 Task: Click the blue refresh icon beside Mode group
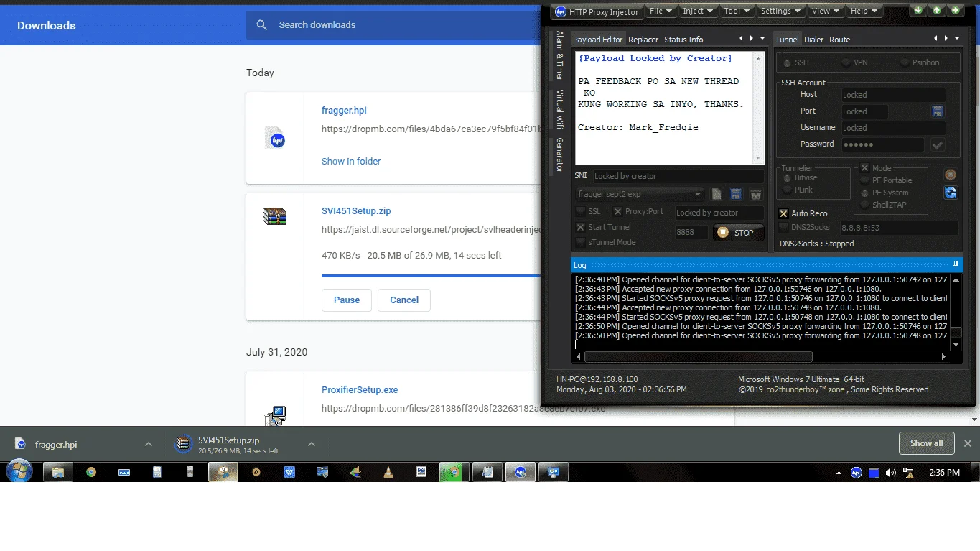(x=951, y=192)
